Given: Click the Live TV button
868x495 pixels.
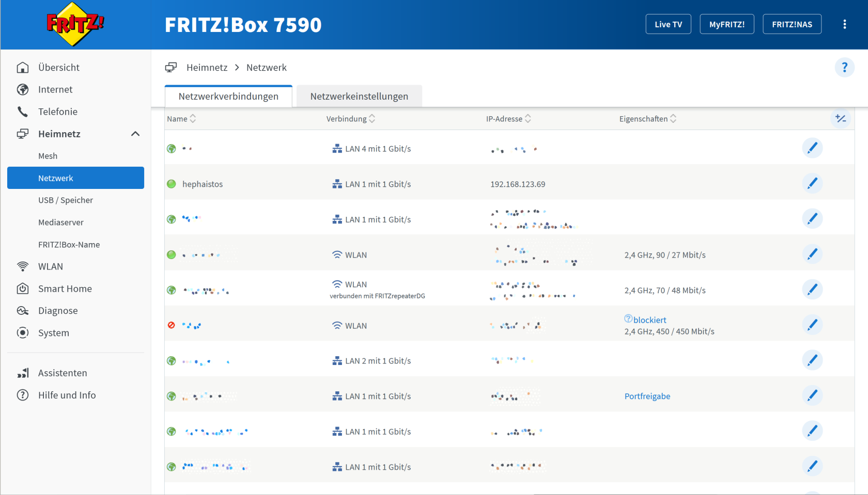Looking at the screenshot, I should coord(668,24).
